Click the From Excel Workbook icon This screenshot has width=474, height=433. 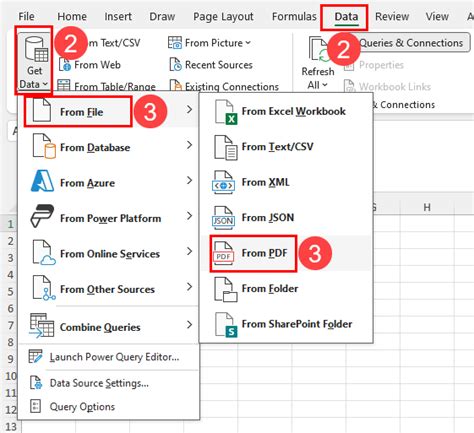pyautogui.click(x=225, y=112)
